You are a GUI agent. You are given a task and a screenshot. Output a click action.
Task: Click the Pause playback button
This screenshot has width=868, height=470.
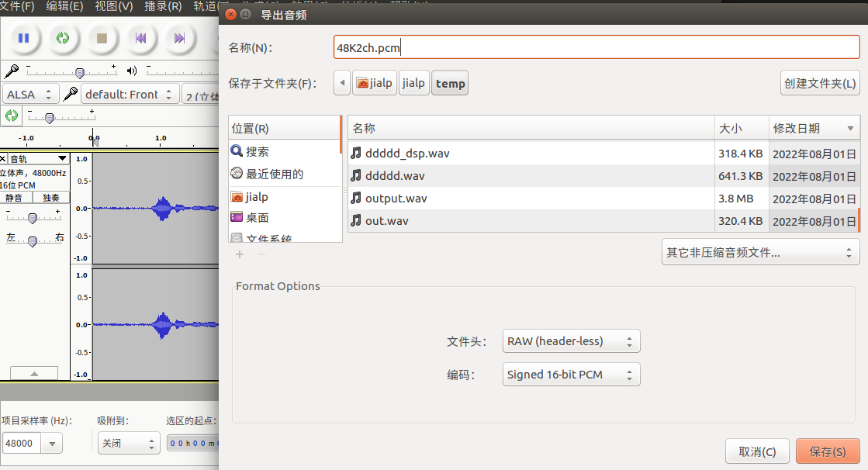coord(23,38)
